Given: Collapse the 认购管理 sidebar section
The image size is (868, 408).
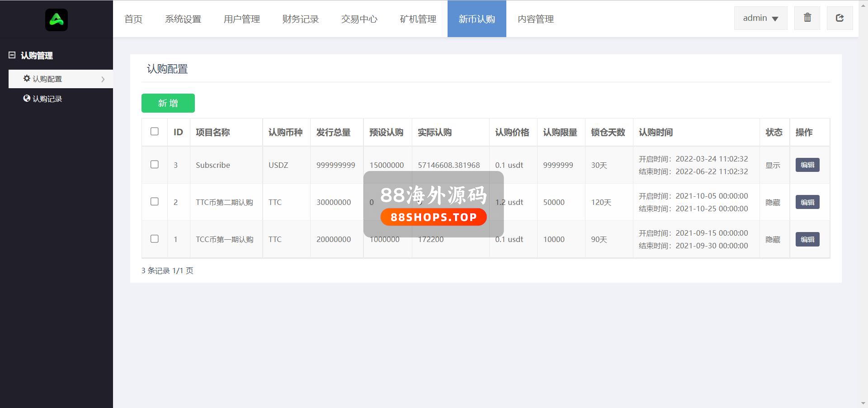Looking at the screenshot, I should click(12, 55).
